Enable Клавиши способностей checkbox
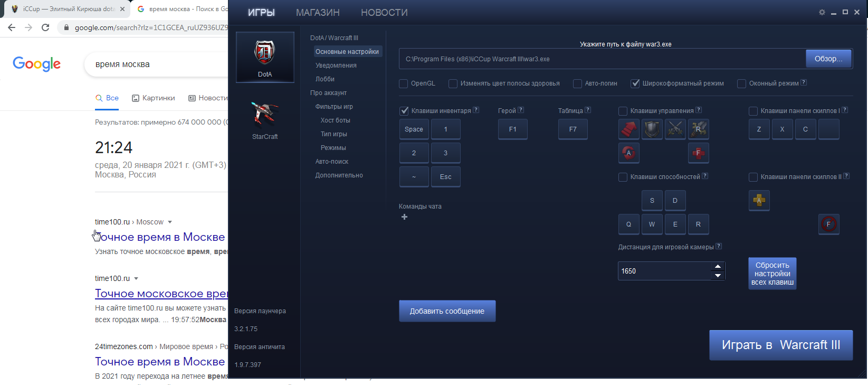This screenshot has width=868, height=385. coord(623,177)
